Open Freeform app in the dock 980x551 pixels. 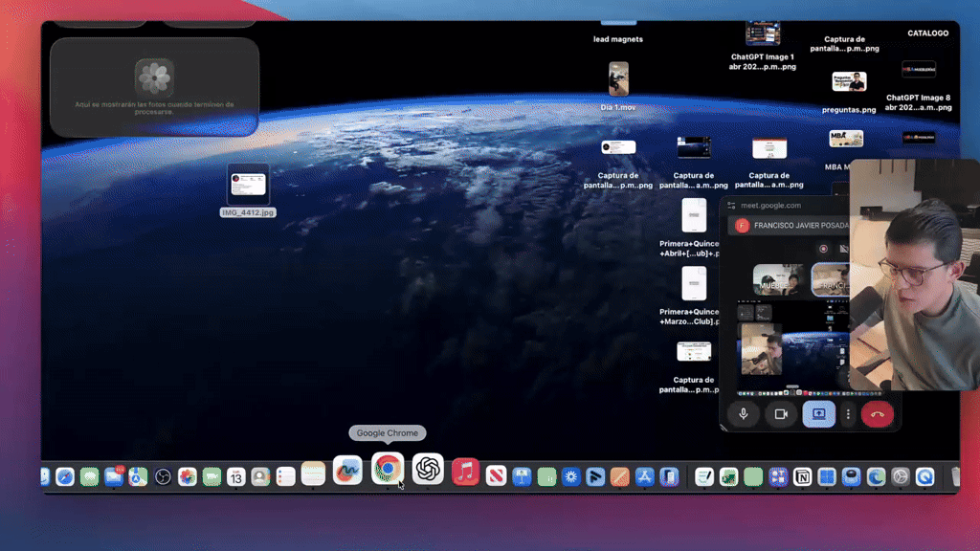click(x=347, y=471)
